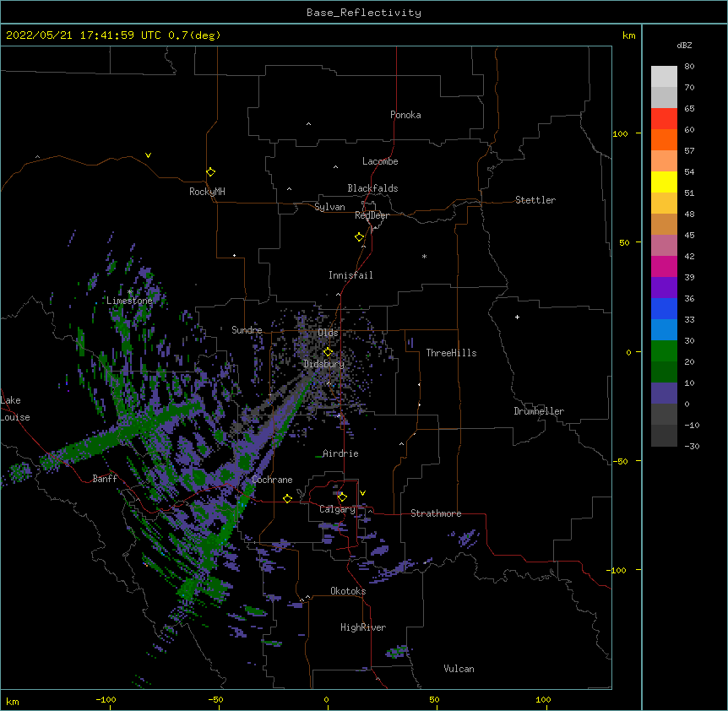Click the white asterisk marker above Limestone

click(129, 292)
